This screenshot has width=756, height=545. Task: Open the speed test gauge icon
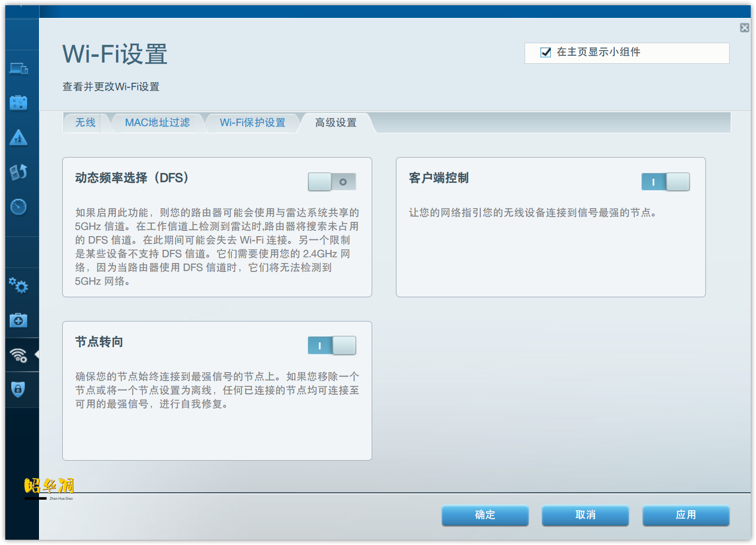coord(18,207)
